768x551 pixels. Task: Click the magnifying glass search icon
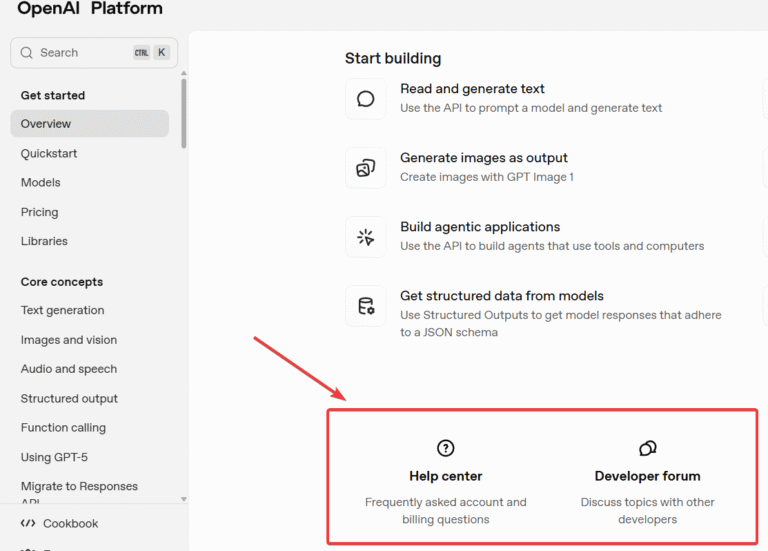[x=27, y=53]
